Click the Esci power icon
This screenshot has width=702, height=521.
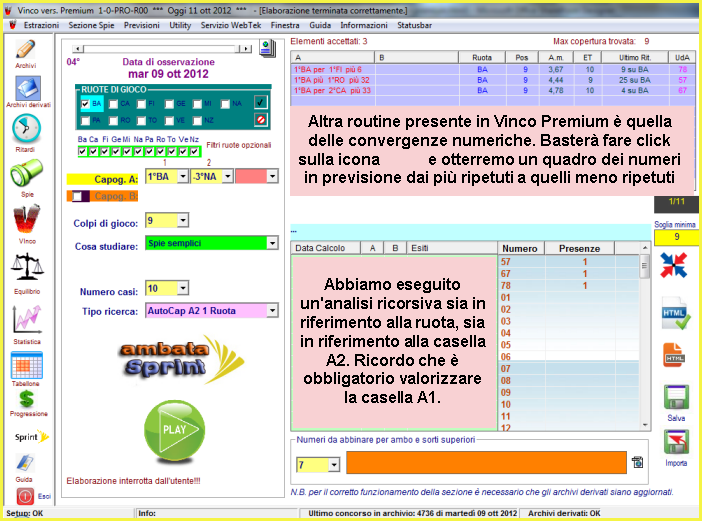25,496
